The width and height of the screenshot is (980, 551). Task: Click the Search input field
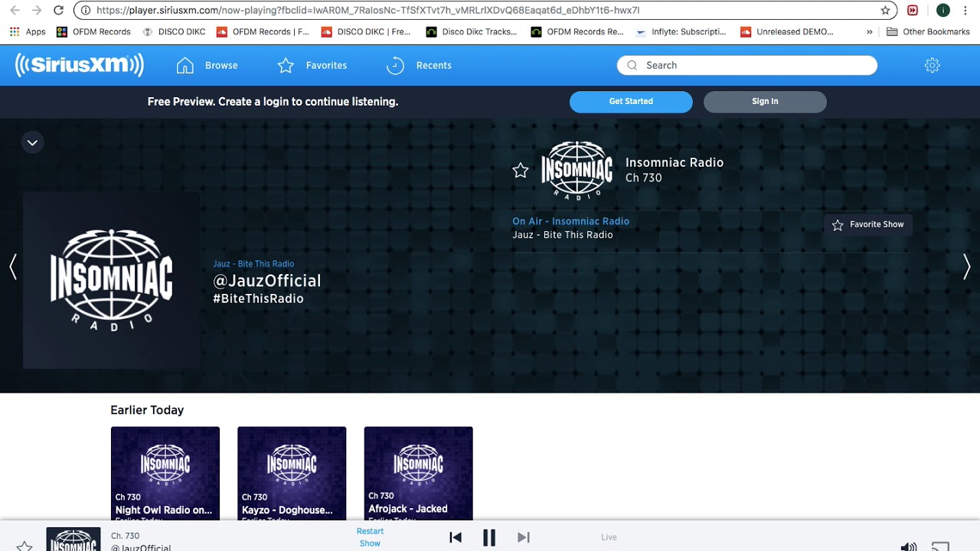[747, 65]
